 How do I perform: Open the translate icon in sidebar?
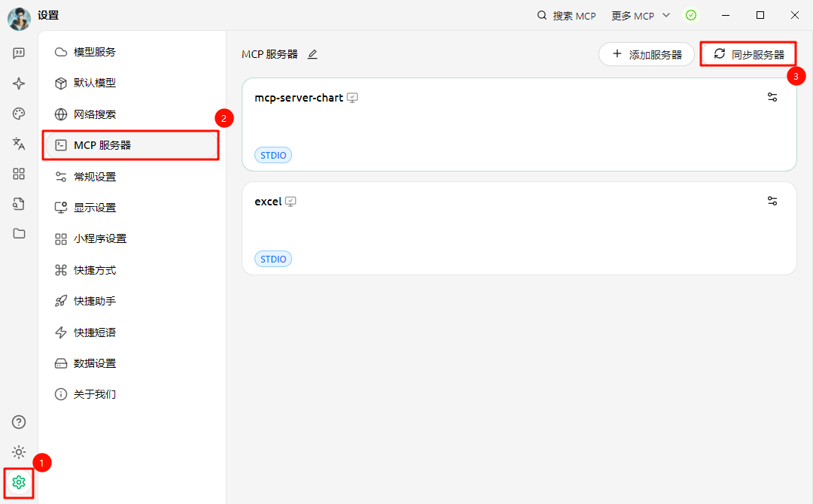coord(19,144)
